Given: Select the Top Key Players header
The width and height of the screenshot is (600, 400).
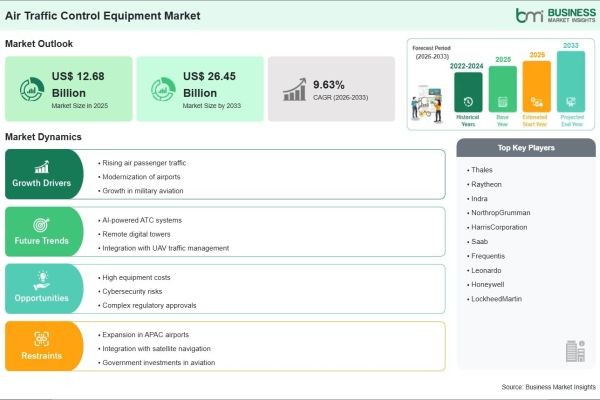Looking at the screenshot, I should (526, 148).
